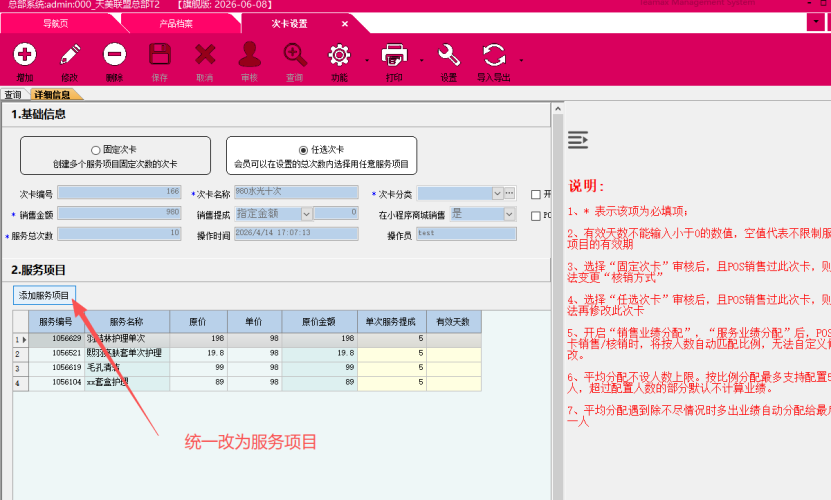831x500 pixels.
Task: Toggle the checkbox beside PO
Action: 536,216
